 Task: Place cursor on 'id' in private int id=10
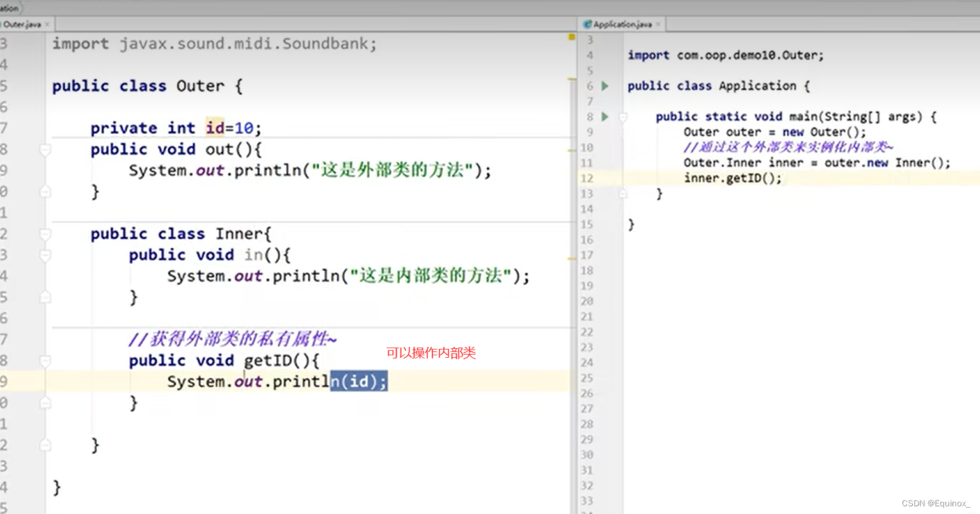(215, 128)
